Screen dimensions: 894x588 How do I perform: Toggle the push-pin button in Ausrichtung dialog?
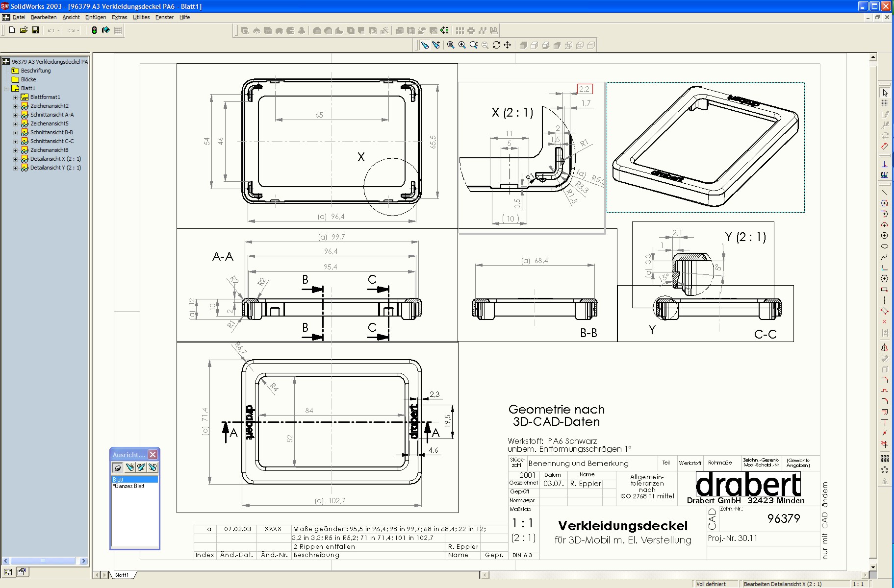click(118, 467)
